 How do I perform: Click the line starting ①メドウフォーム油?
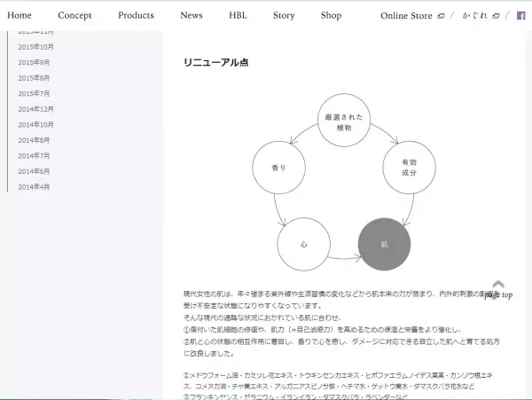[338, 380]
